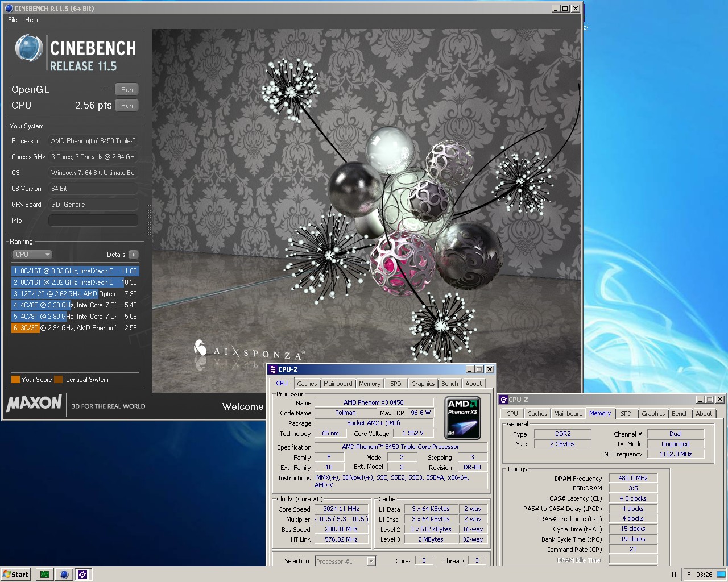The height and width of the screenshot is (582, 728).
Task: Open the Processor #1 selection dropdown
Action: point(345,561)
